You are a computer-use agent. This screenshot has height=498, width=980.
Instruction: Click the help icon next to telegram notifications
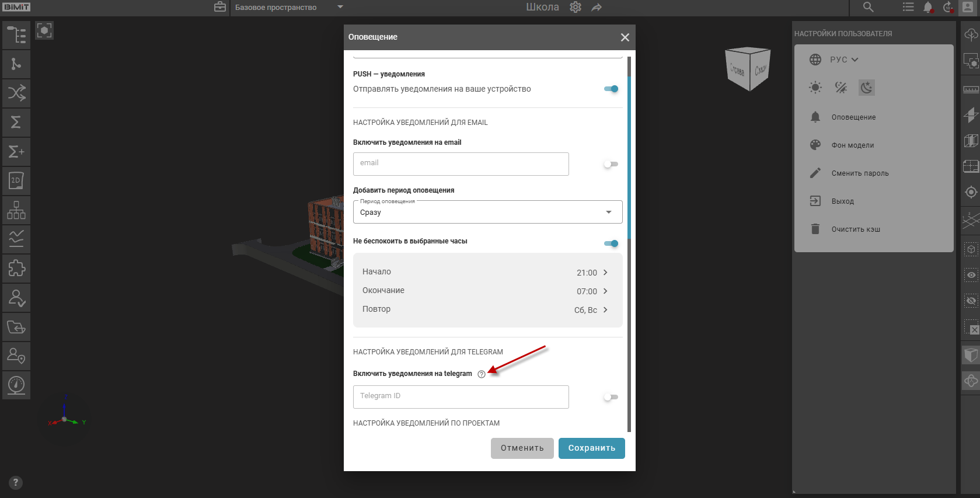(482, 374)
